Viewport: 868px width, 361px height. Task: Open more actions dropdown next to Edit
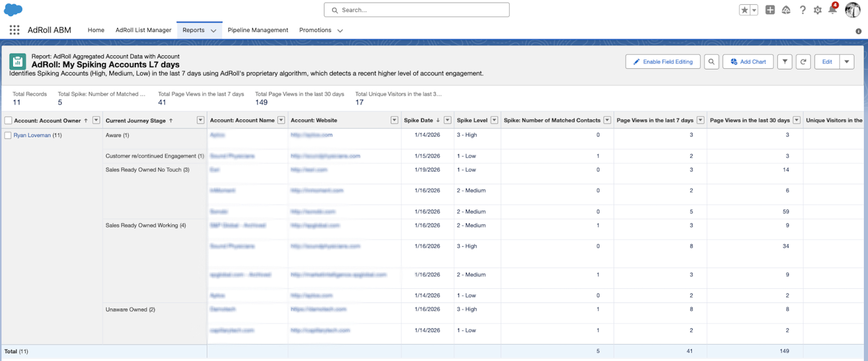846,62
